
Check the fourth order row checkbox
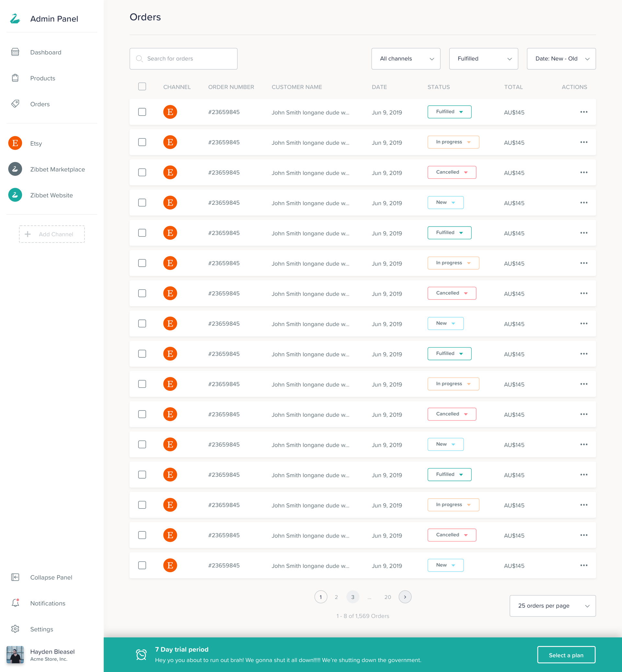coord(142,202)
